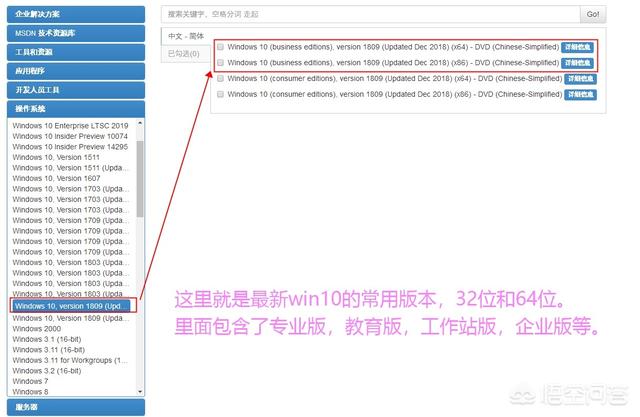The image size is (640, 417).
Task: Expand the 工具和资源 sidebar section
Action: [76, 52]
